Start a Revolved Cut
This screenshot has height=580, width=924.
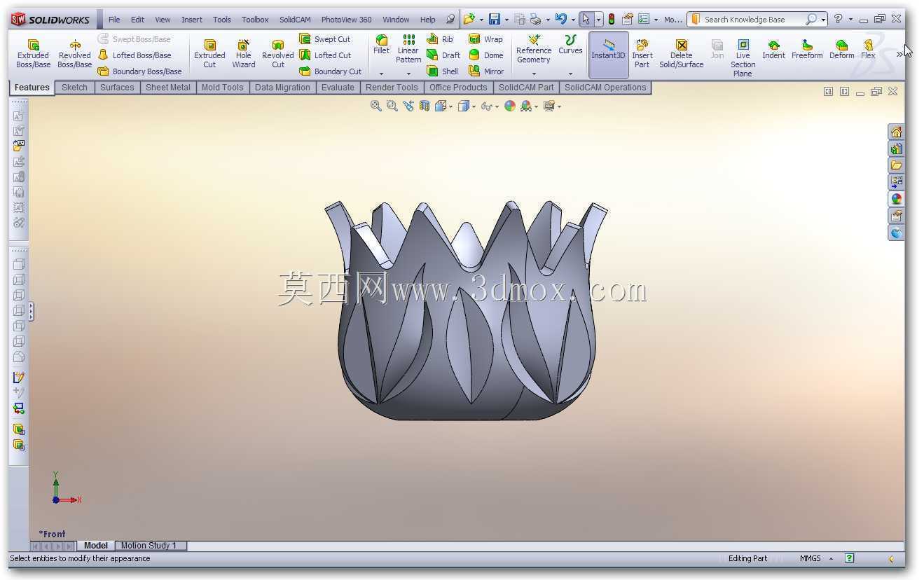tap(277, 53)
